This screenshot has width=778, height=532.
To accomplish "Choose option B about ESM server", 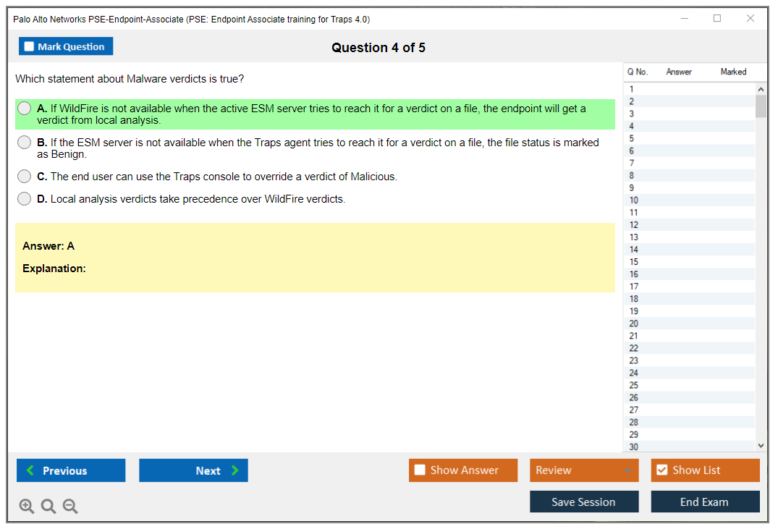I will pyautogui.click(x=25, y=143).
